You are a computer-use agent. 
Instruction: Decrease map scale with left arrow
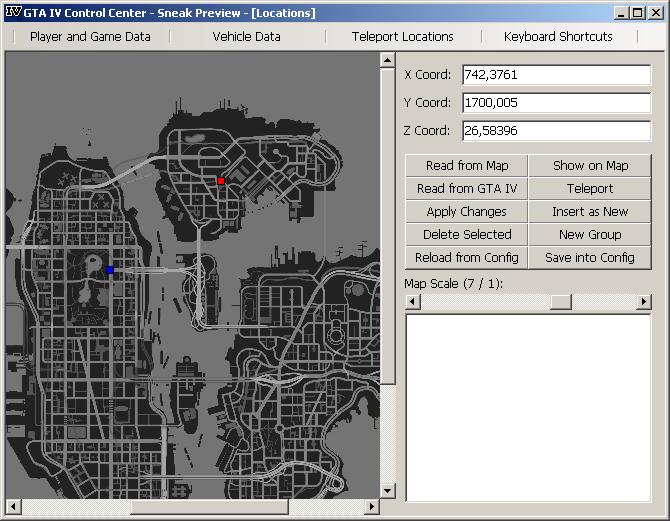click(413, 302)
